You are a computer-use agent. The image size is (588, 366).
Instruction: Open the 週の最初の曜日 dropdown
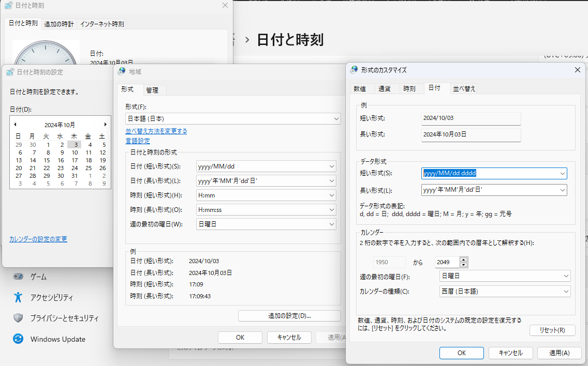coord(266,224)
